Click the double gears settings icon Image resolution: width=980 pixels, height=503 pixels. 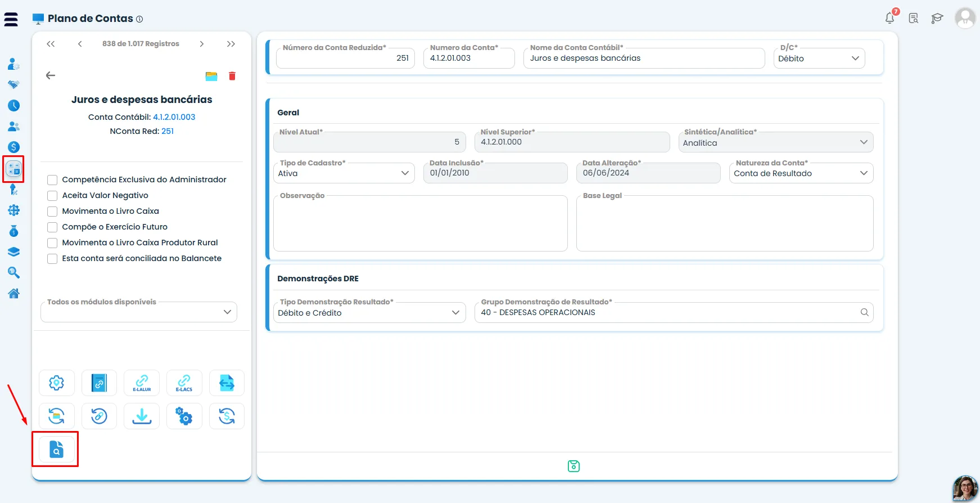(x=184, y=416)
